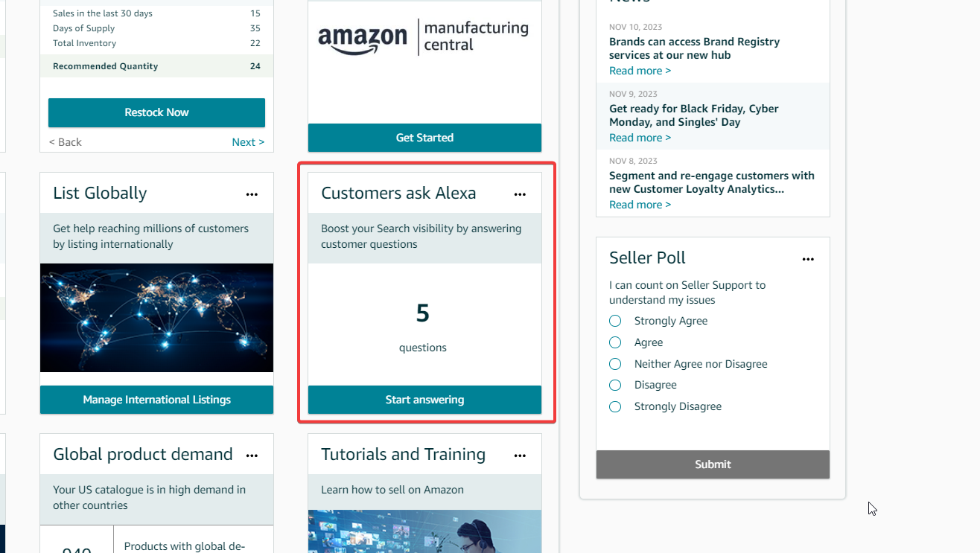
Task: Click the Amazon Manufacturing Central logo
Action: [x=423, y=36]
